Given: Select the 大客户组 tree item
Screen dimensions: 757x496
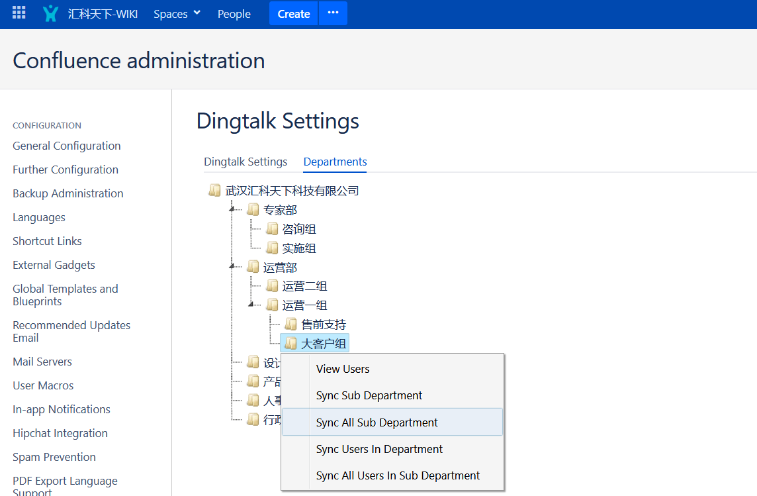Looking at the screenshot, I should tap(323, 344).
